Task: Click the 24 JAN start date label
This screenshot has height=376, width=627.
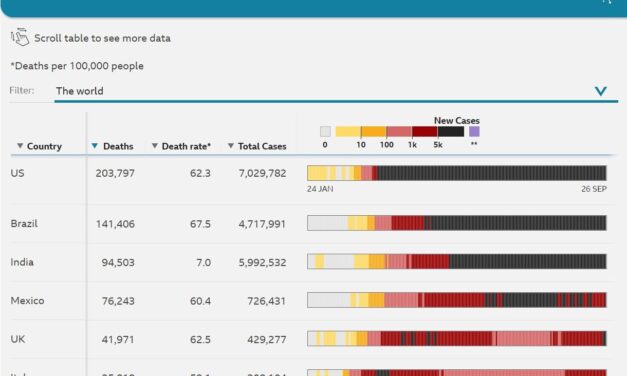Action: [x=320, y=189]
